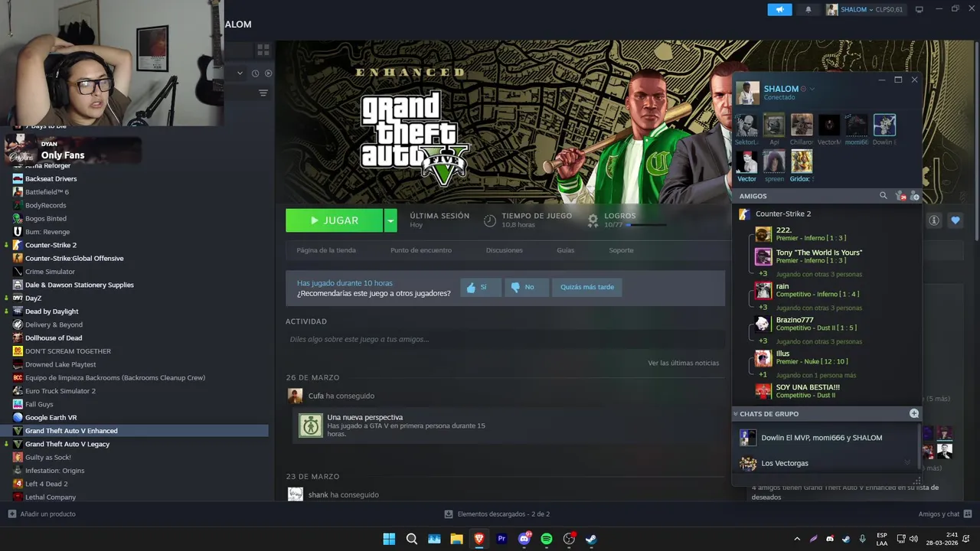
Task: Click Lethal Company in the library list
Action: click(51, 497)
